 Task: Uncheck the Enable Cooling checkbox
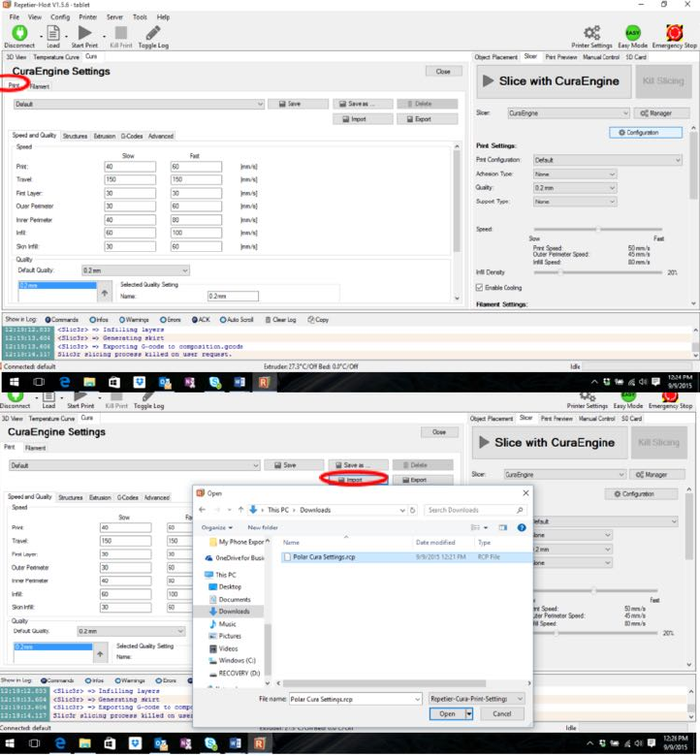(x=479, y=287)
